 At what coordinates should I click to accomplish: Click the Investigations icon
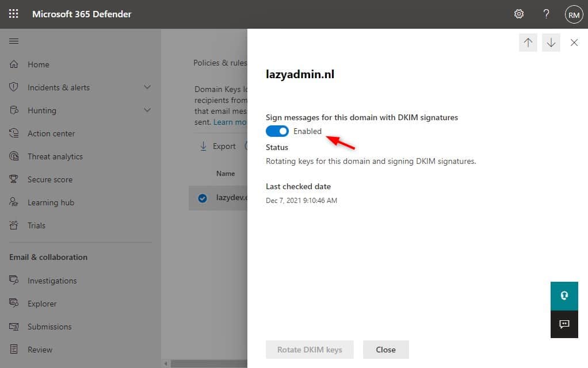coord(14,280)
